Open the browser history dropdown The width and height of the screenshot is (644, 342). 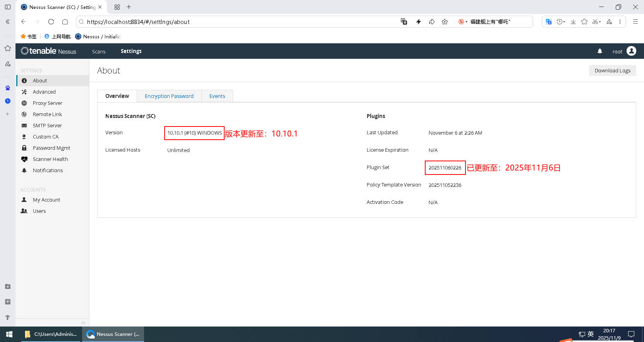(x=561, y=22)
